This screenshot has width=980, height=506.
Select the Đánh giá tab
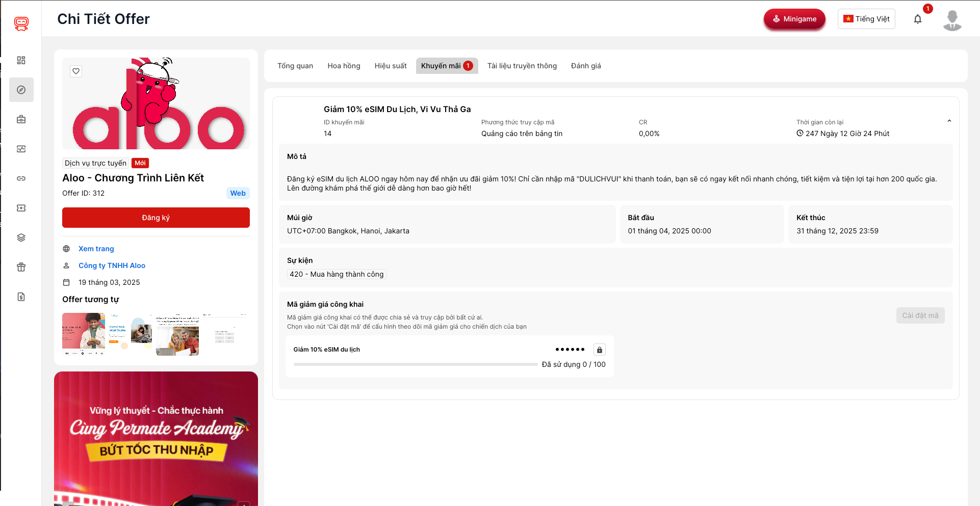[585, 66]
